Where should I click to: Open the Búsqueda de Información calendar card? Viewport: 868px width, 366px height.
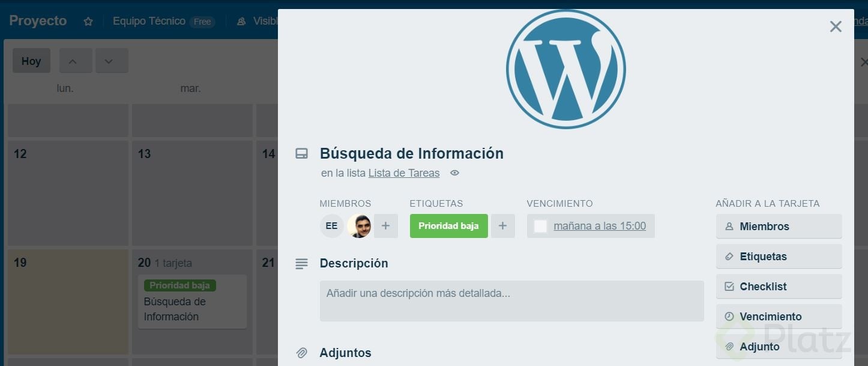pos(192,302)
